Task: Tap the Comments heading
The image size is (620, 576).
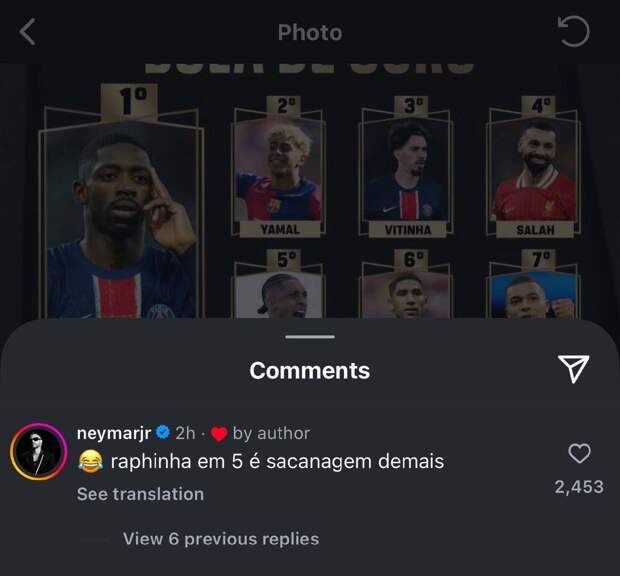Action: [x=310, y=370]
